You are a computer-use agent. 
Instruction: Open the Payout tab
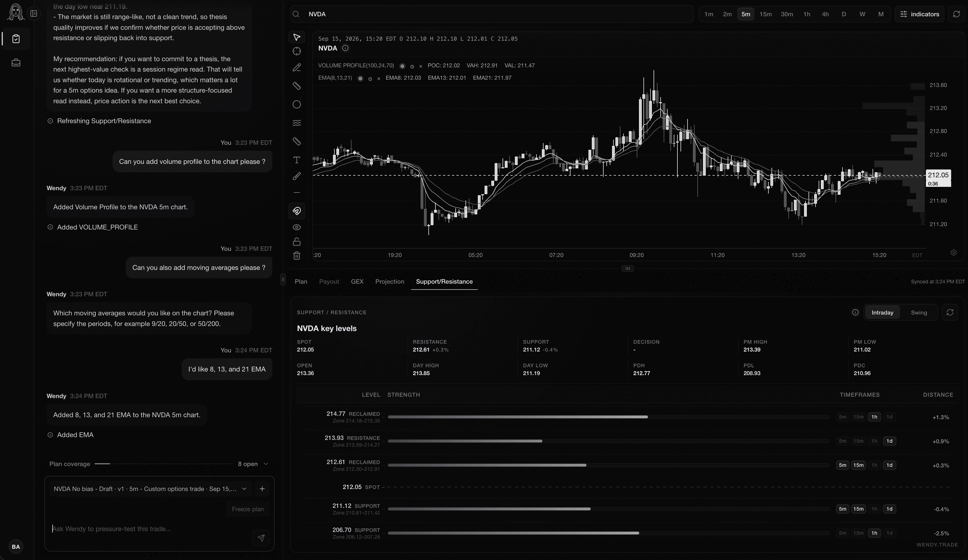[x=329, y=282]
